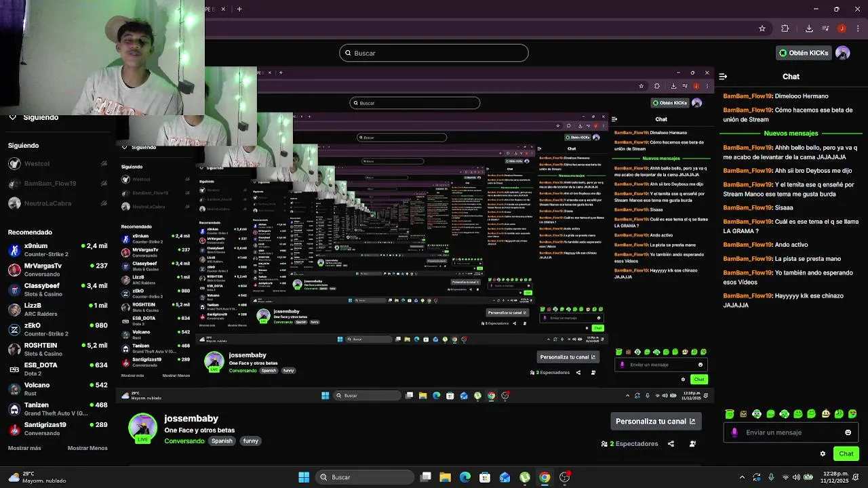Click the Conversando category link

tap(184, 441)
